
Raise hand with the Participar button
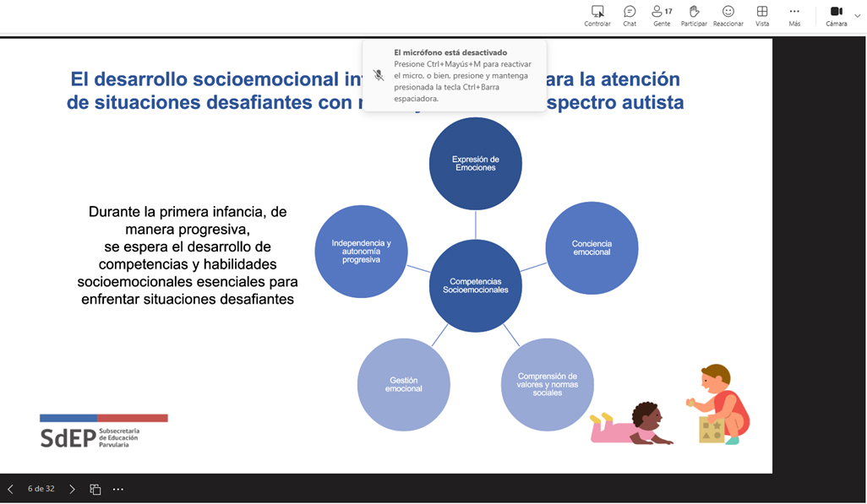point(694,15)
